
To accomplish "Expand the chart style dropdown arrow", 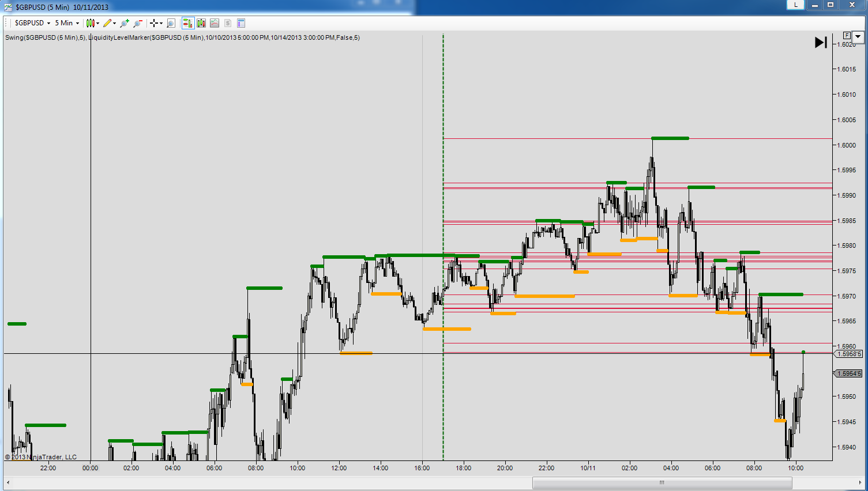I will coord(97,23).
